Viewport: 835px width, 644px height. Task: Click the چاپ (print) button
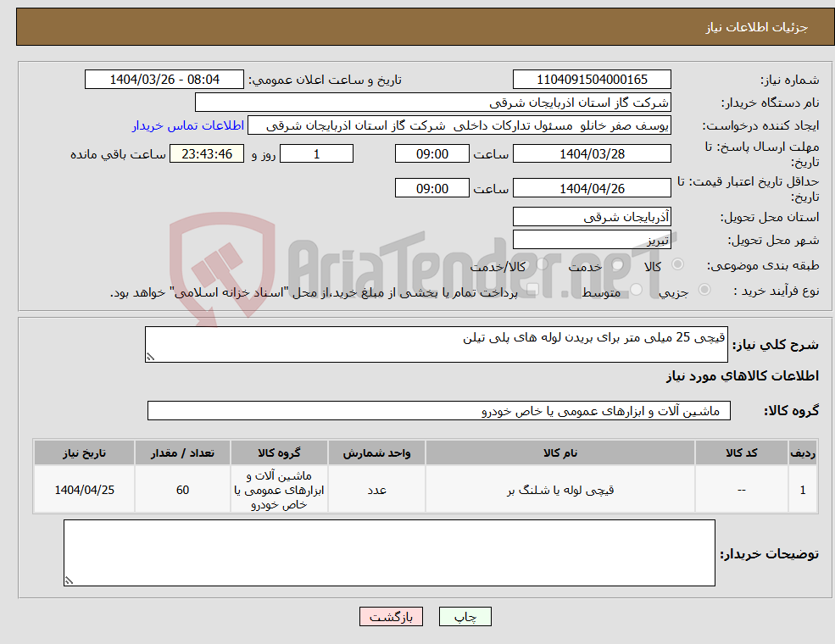[465, 616]
